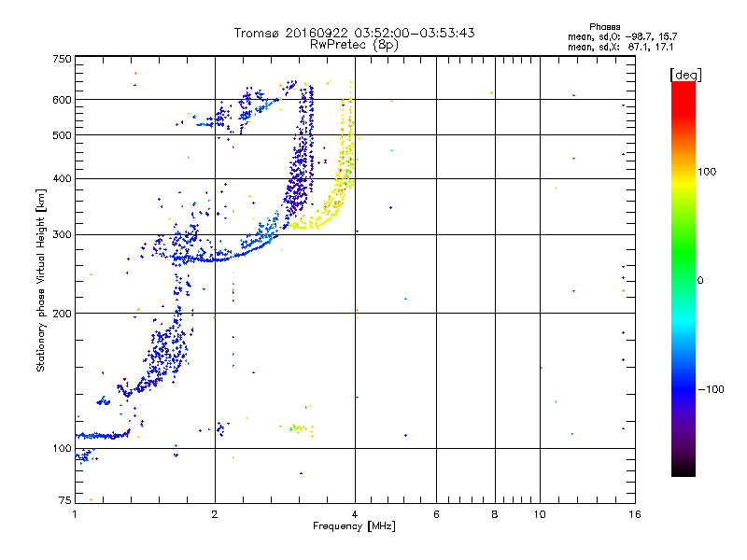Click the colorbar tick label "0"

[x=700, y=281]
